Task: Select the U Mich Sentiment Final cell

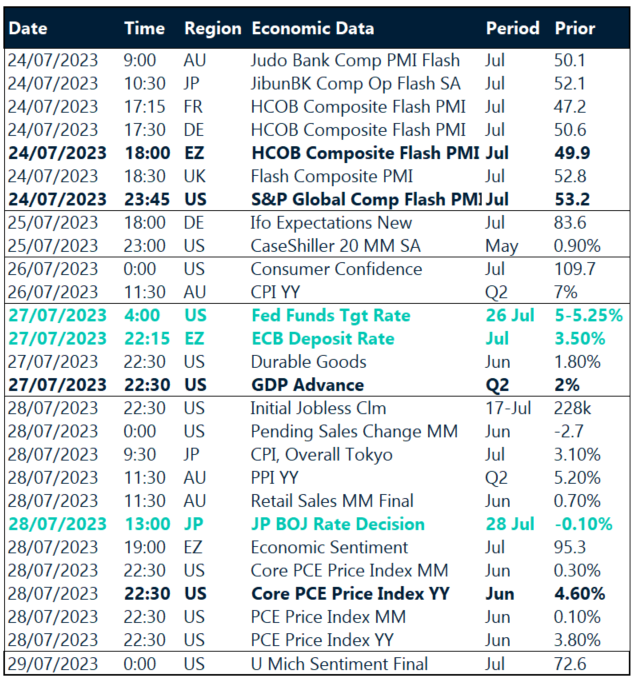Action: tap(339, 664)
